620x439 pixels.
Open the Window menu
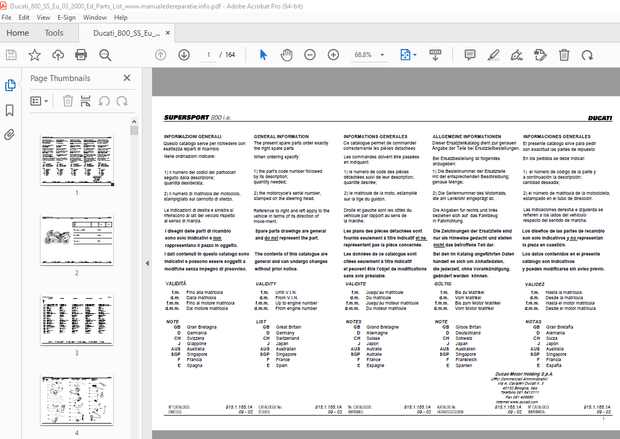coord(95,17)
